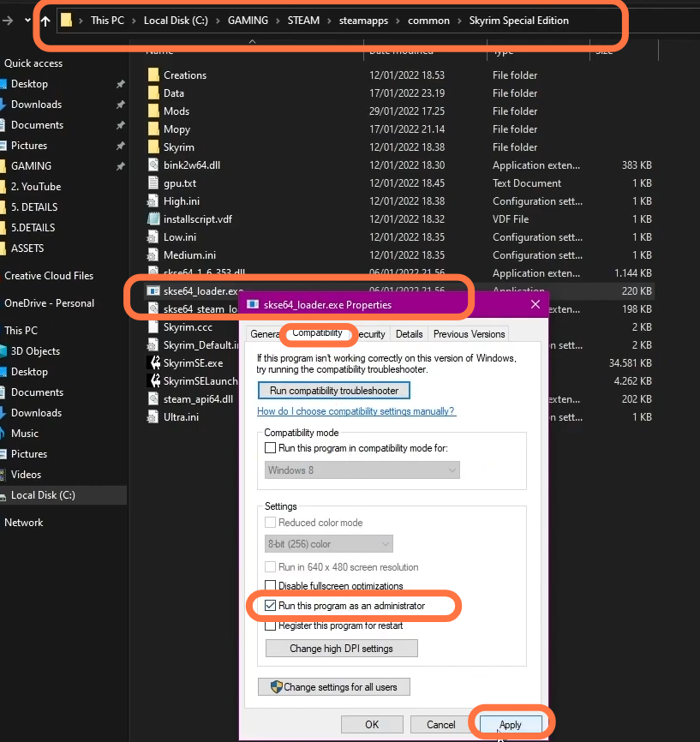Enable Run this program in compatibility mode

270,447
